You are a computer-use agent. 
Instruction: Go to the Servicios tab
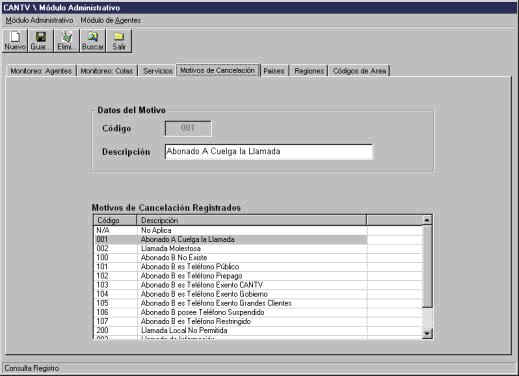click(157, 71)
